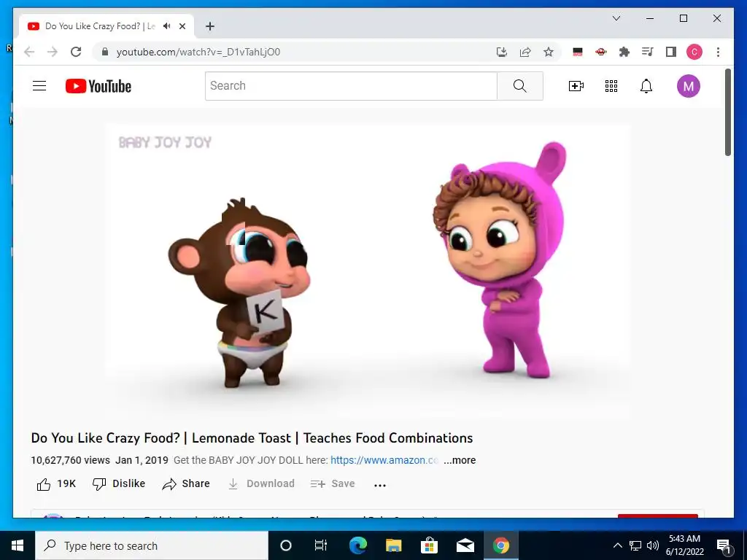Close the Do You Like Crazy Food tab
This screenshot has width=747, height=560.
pos(182,26)
